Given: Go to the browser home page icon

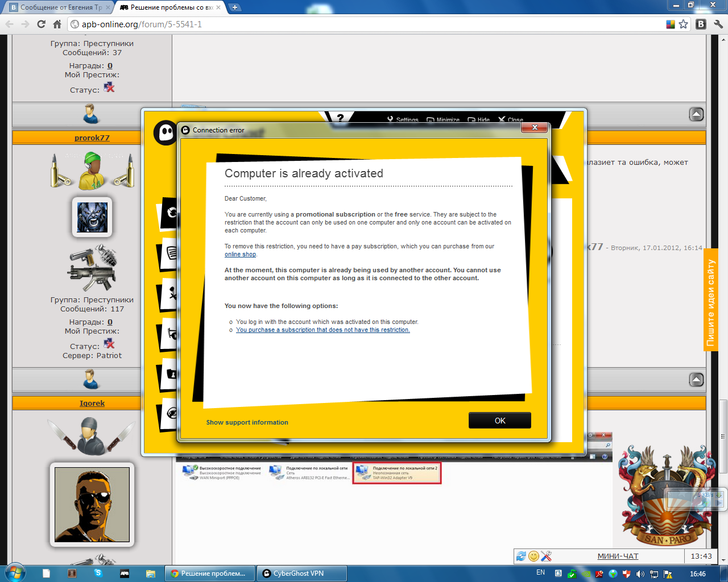Looking at the screenshot, I should point(57,24).
